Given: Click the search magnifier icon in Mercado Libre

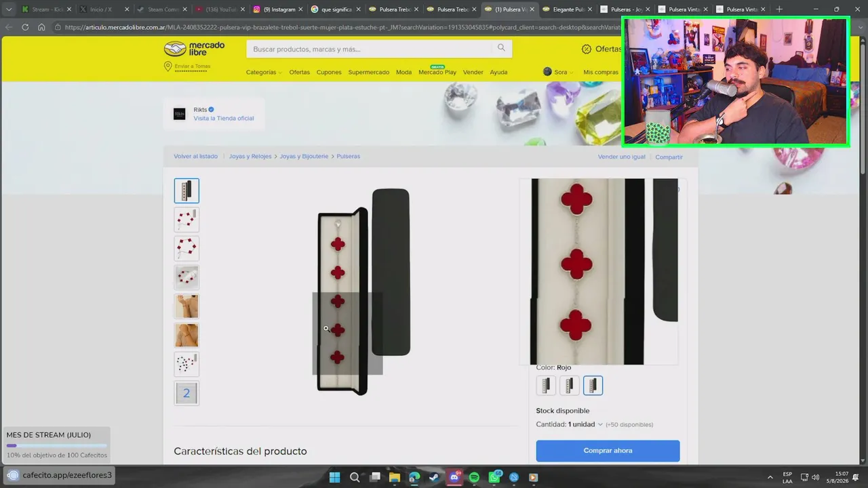Looking at the screenshot, I should tap(501, 48).
